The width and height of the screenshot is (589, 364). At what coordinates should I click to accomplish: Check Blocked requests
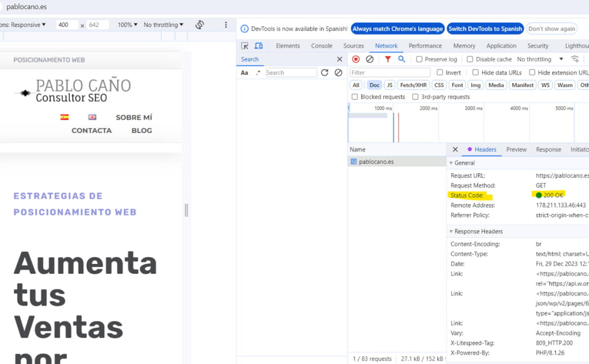(x=354, y=97)
